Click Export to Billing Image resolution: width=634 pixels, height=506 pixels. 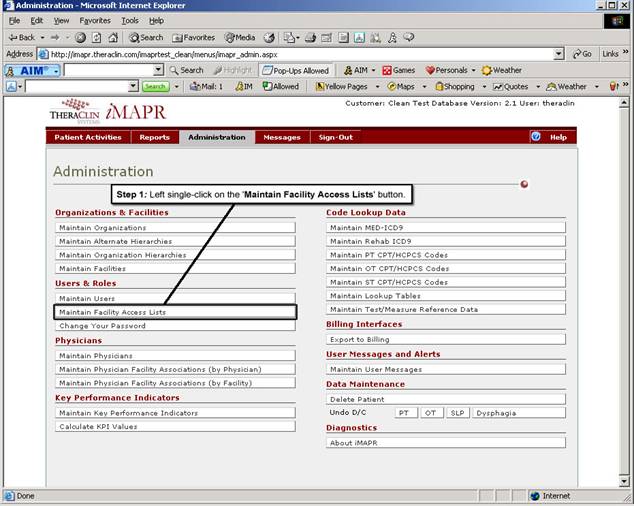446,340
